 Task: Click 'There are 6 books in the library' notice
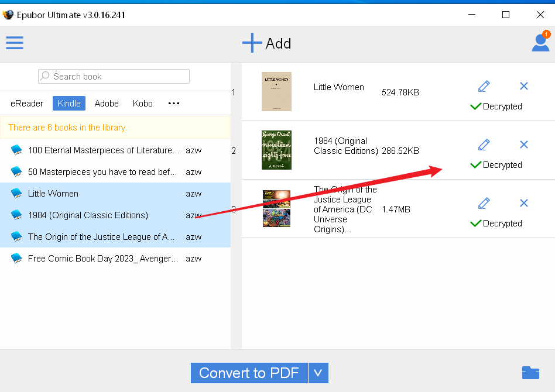coord(115,128)
